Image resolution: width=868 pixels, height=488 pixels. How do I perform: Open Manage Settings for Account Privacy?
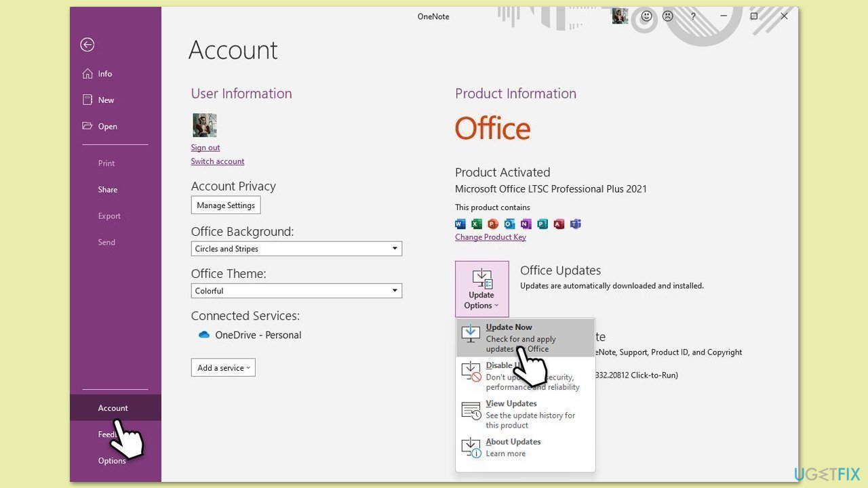coord(225,205)
